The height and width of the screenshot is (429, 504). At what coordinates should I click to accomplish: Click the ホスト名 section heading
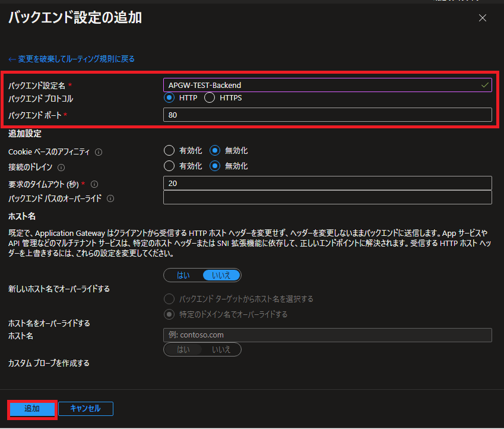[22, 216]
